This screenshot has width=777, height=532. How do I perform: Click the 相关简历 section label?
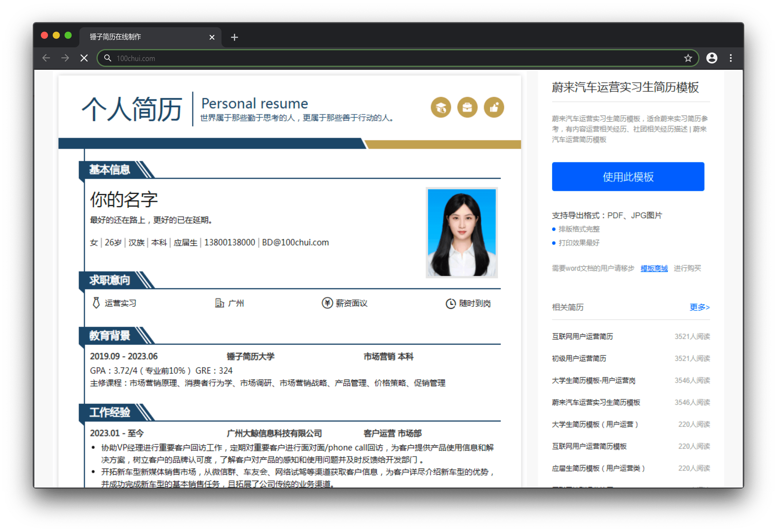coord(567,307)
